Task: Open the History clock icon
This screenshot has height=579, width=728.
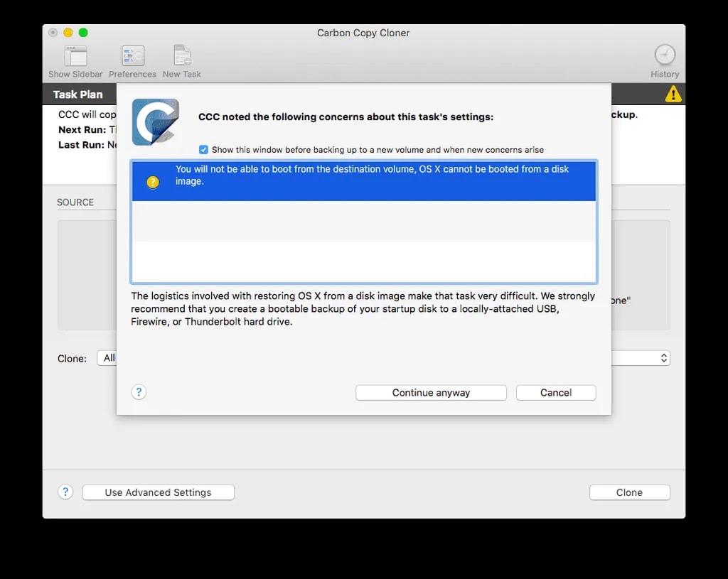Action: click(x=665, y=55)
